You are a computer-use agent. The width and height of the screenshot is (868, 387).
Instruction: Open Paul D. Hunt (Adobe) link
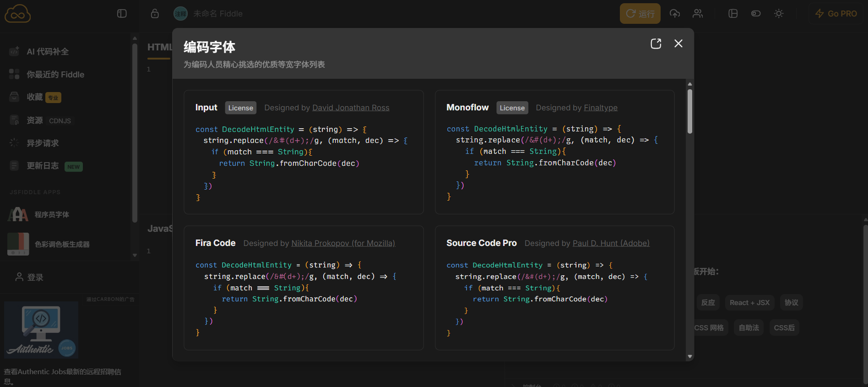pyautogui.click(x=611, y=243)
